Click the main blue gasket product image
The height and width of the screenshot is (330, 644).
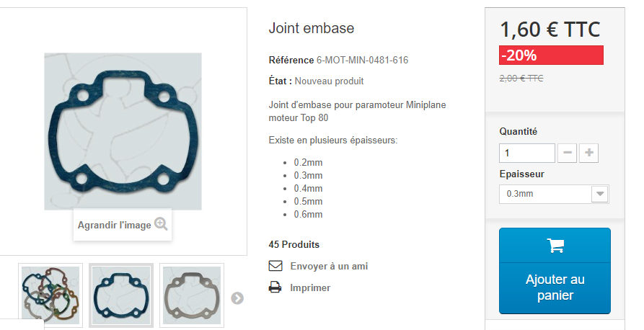123,131
